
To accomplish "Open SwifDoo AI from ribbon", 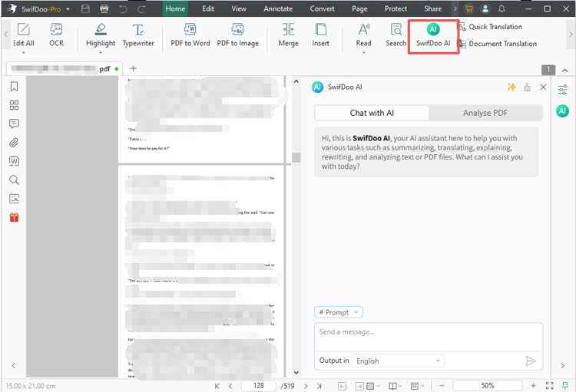I will pos(433,35).
